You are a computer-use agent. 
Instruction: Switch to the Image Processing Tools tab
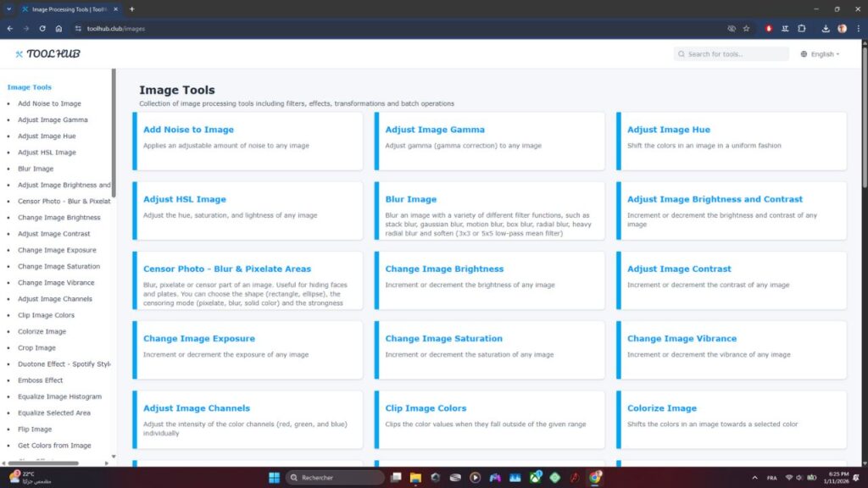68,9
